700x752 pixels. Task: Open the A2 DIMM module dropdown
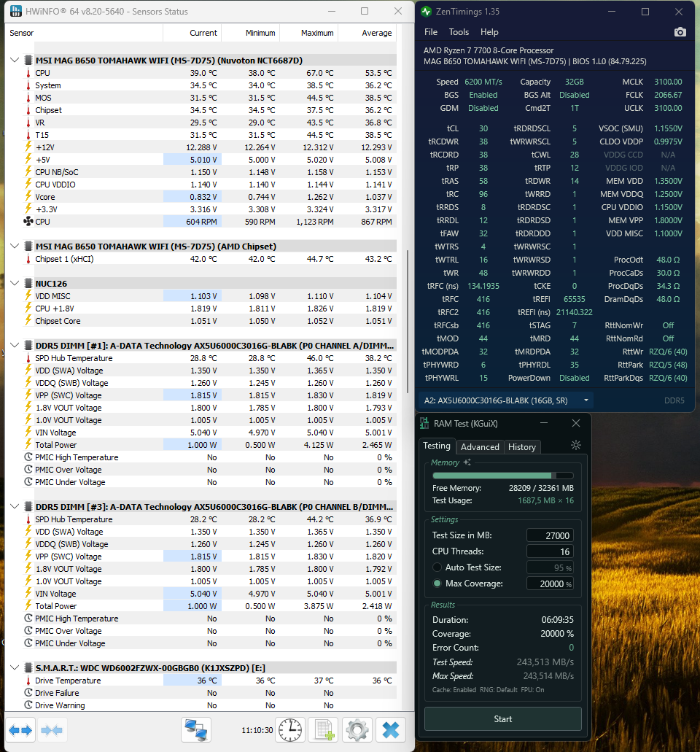tap(506, 400)
